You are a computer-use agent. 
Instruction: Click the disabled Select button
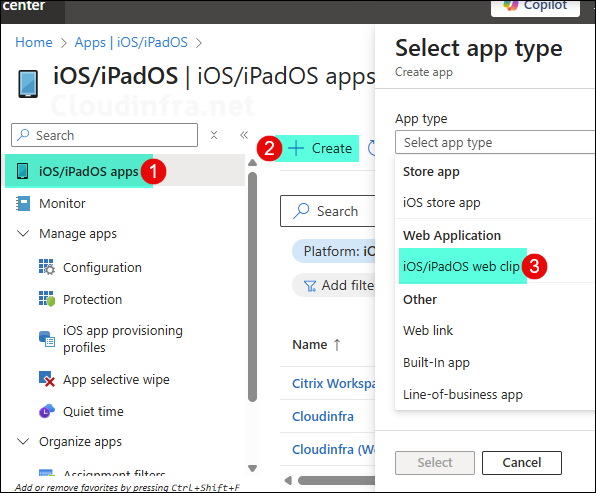pyautogui.click(x=435, y=463)
